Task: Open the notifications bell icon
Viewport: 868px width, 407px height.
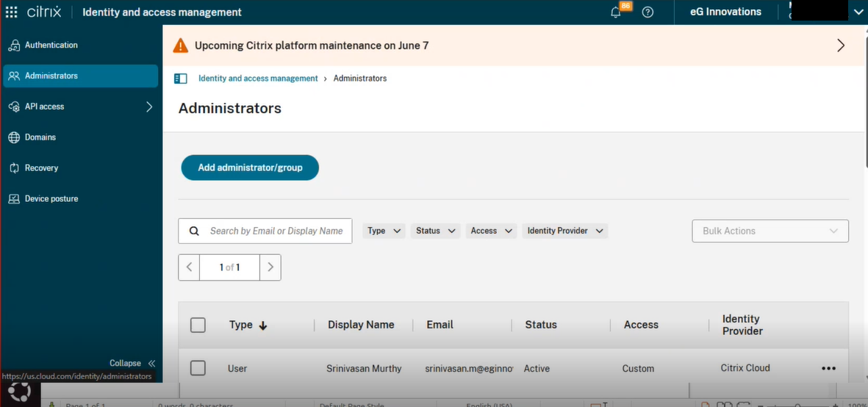Action: click(616, 12)
